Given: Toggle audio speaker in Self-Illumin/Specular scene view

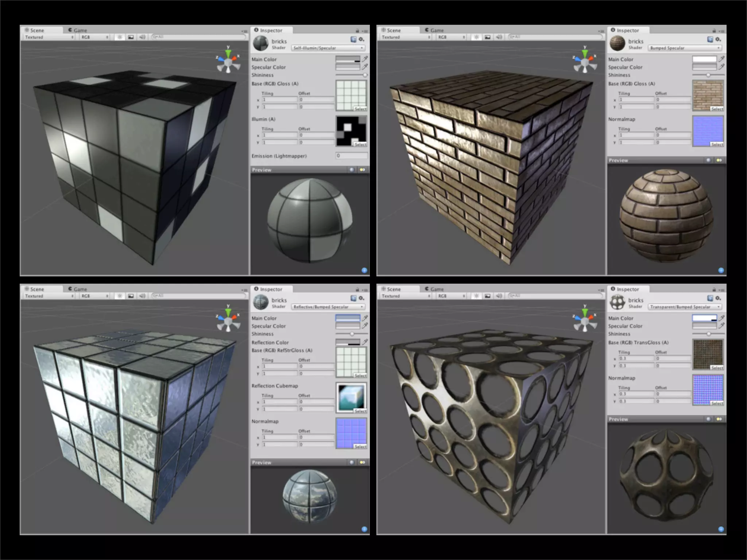Looking at the screenshot, I should 142,37.
